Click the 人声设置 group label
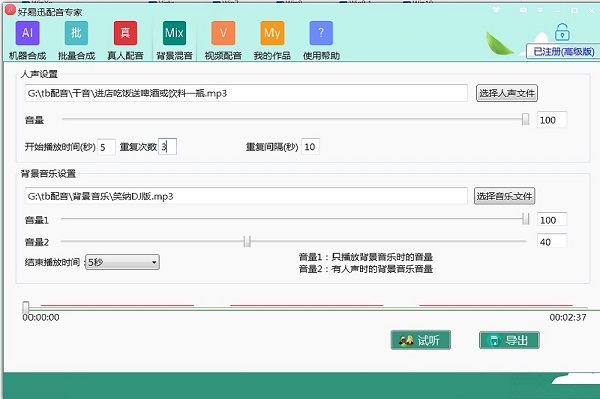The height and width of the screenshot is (399, 600). pyautogui.click(x=39, y=74)
